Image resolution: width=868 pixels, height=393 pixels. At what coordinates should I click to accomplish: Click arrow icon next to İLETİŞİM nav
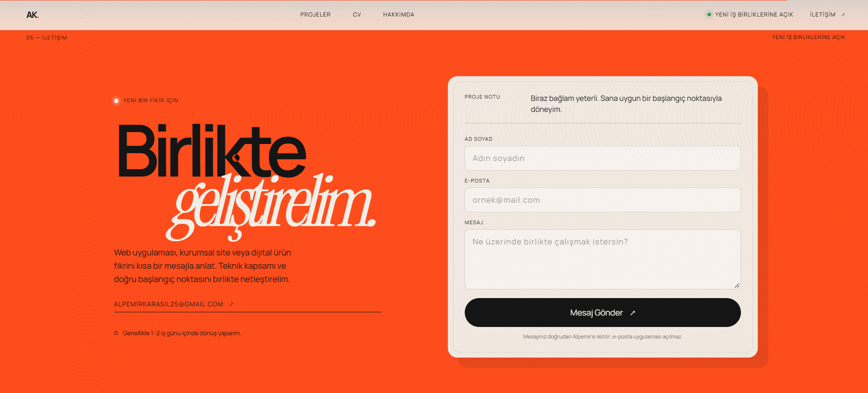click(x=843, y=15)
